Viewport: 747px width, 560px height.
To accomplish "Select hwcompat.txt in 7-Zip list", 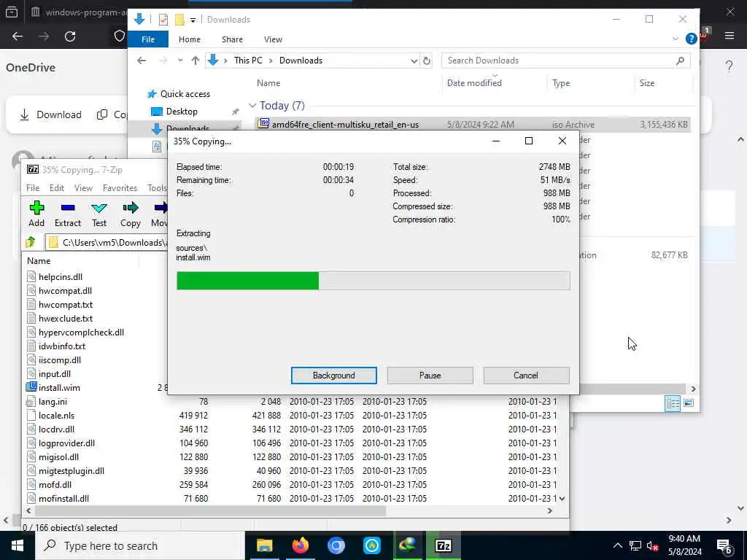I will 66,304.
